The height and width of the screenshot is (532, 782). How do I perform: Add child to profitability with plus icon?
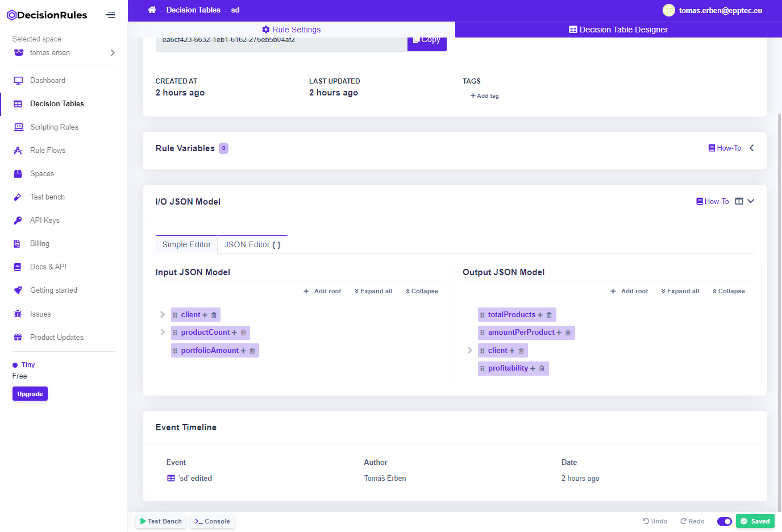tap(533, 368)
